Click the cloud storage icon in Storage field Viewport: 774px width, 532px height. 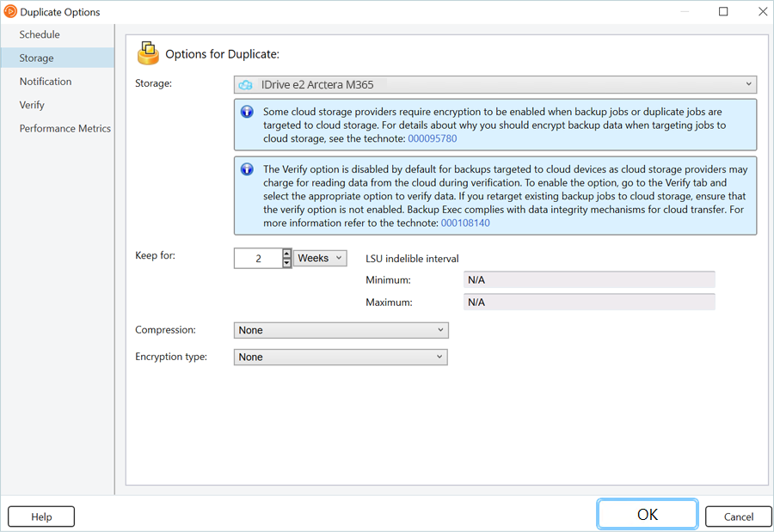point(245,85)
